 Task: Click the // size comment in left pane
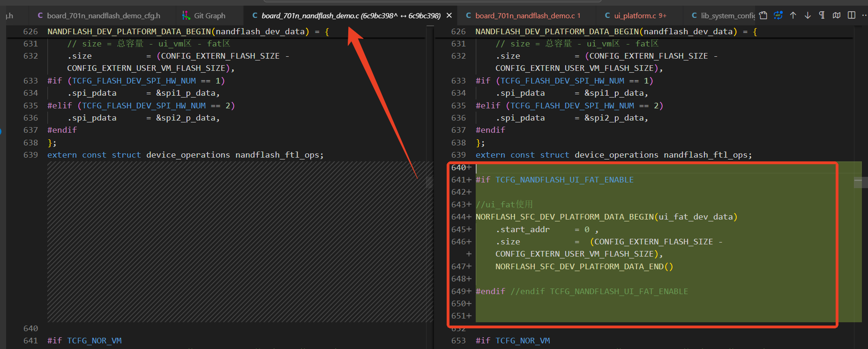coord(149,44)
